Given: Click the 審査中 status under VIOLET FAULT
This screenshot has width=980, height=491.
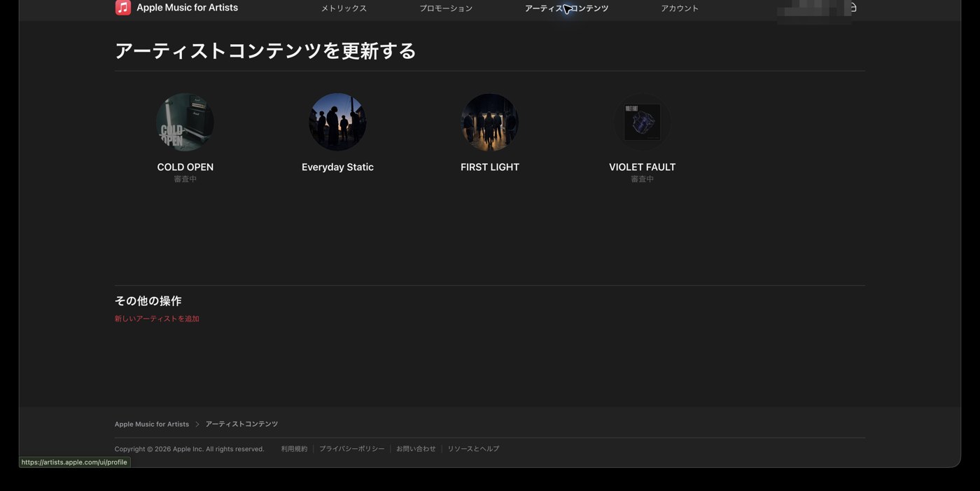Looking at the screenshot, I should pyautogui.click(x=642, y=179).
